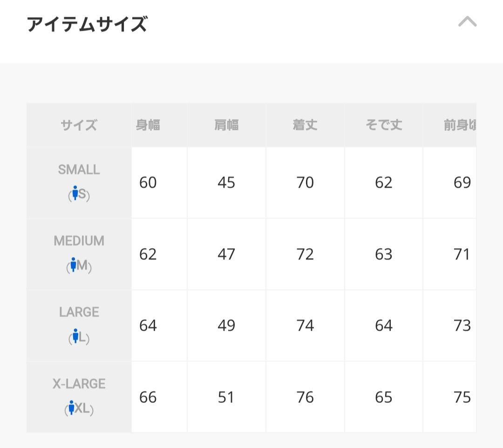Select the MEDIUM size row label
The height and width of the screenshot is (448, 503).
pyautogui.click(x=79, y=241)
